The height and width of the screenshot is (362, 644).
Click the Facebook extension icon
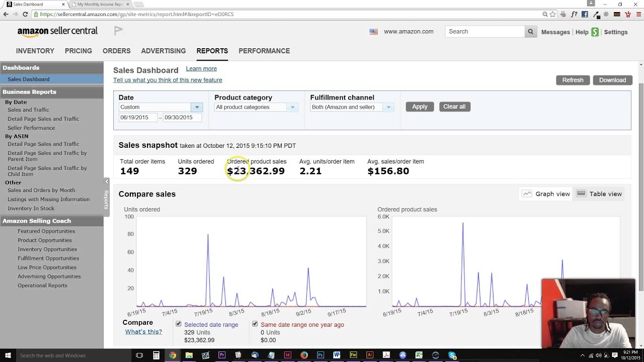pos(585,15)
